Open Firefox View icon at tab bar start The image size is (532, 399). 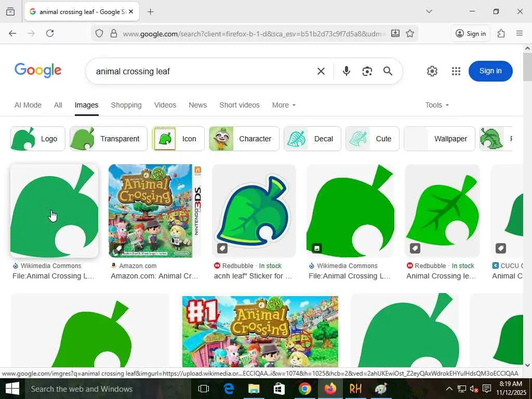click(x=10, y=11)
